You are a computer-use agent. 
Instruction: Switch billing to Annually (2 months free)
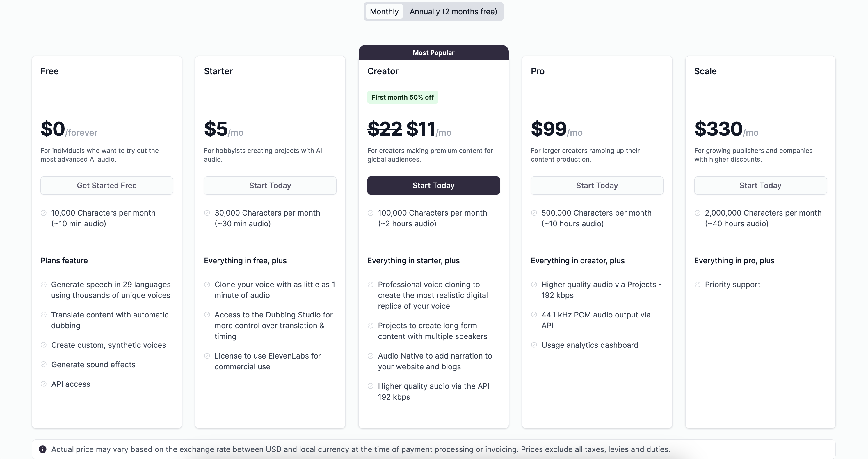[x=453, y=11]
